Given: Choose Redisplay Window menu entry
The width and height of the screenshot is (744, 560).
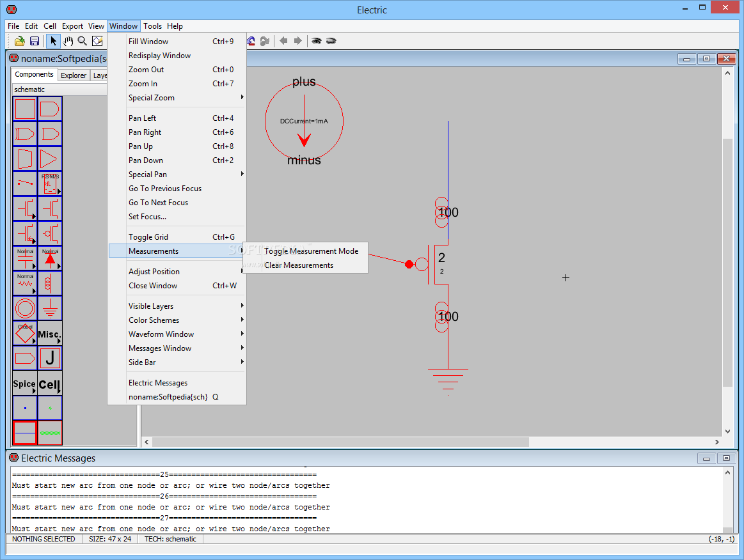Looking at the screenshot, I should pos(177,56).
